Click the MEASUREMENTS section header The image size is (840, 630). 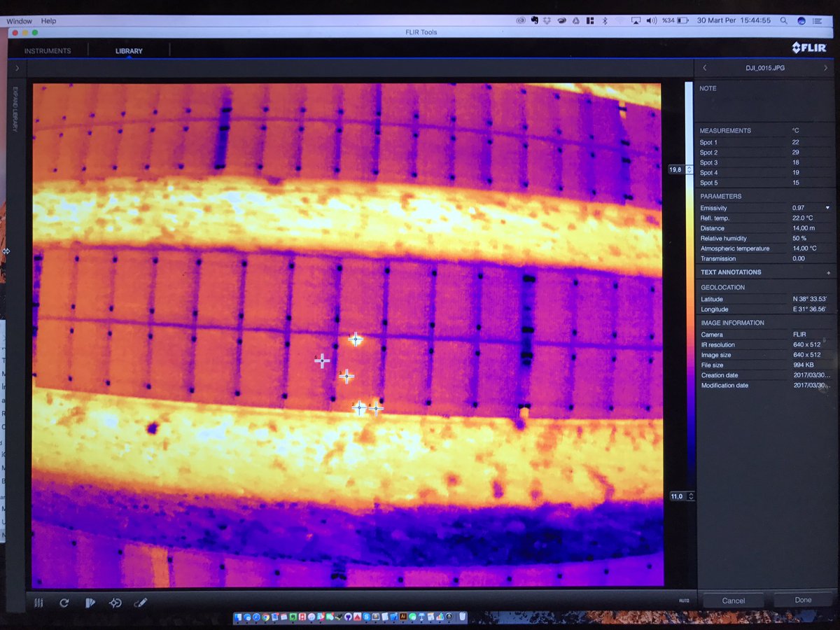(x=725, y=131)
